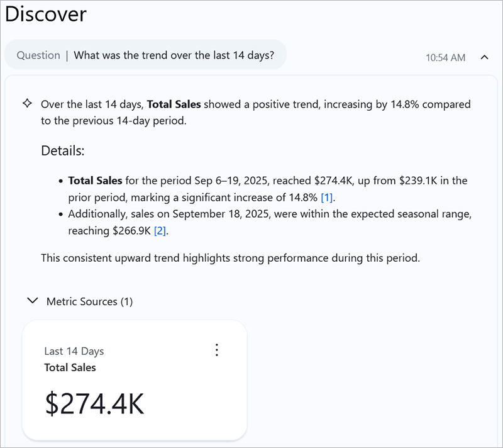Click the September 18 seasonal range bullet
The image size is (503, 448).
(270, 215)
